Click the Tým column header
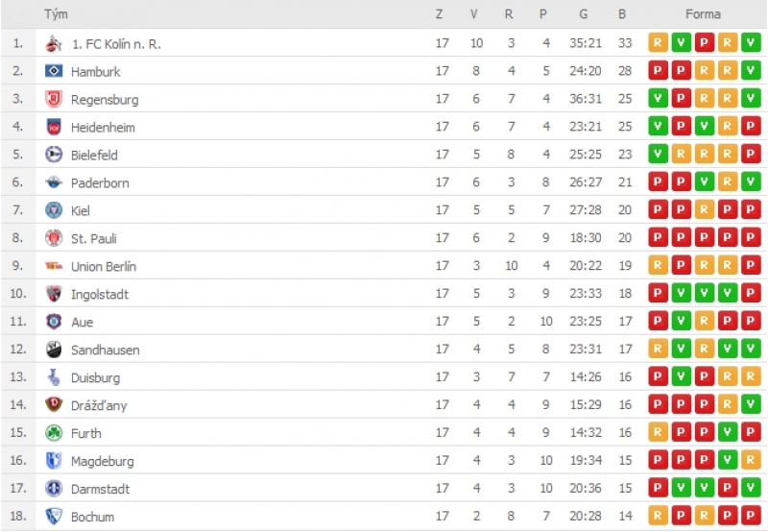 pyautogui.click(x=56, y=14)
